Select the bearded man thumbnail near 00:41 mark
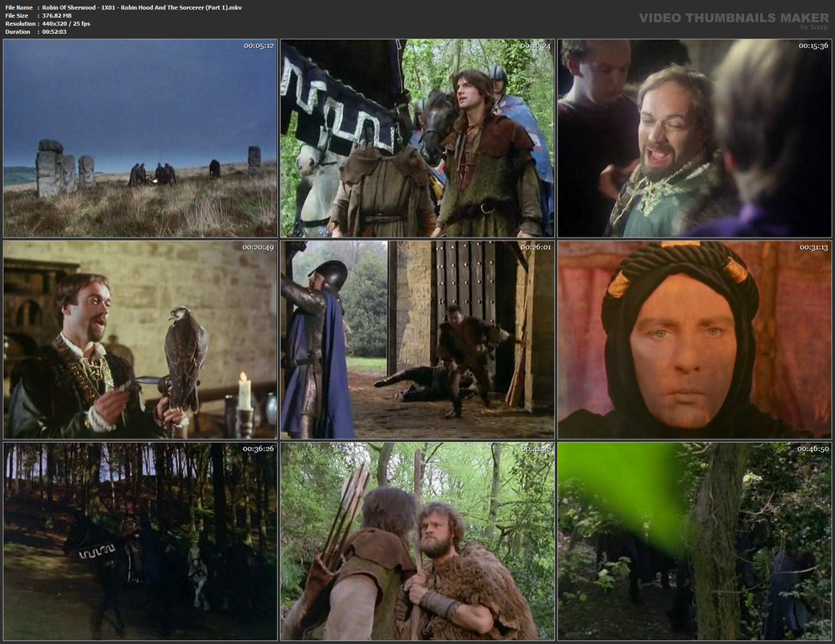 (x=417, y=541)
